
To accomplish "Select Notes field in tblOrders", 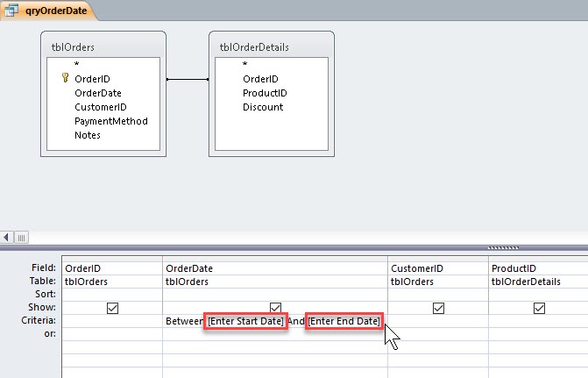I will (88, 135).
